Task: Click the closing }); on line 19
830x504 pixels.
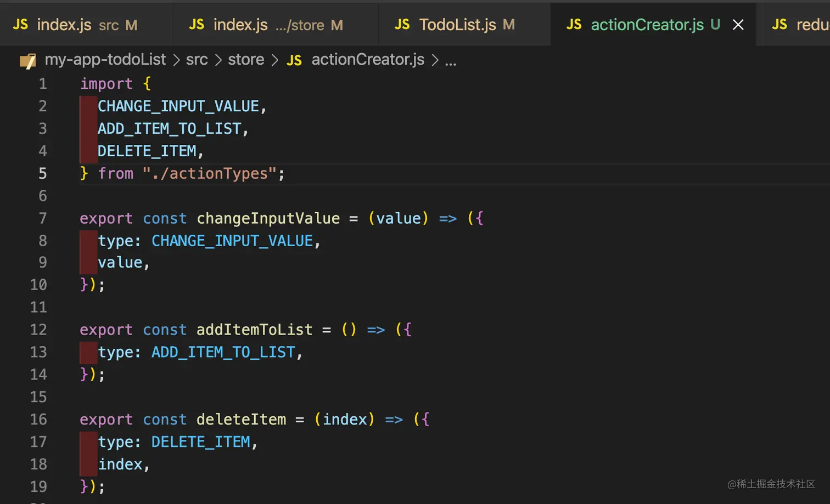Action: click(92, 486)
